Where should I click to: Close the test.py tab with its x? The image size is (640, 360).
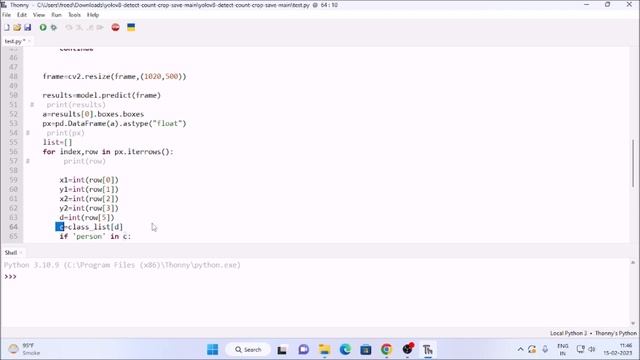[x=29, y=41]
